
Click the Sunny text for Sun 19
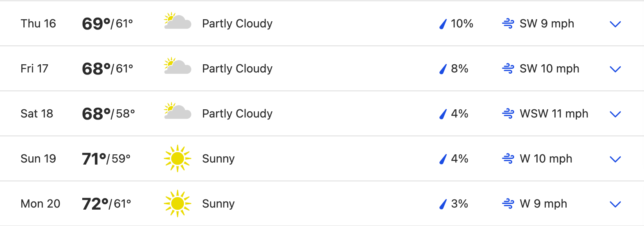[218, 159]
